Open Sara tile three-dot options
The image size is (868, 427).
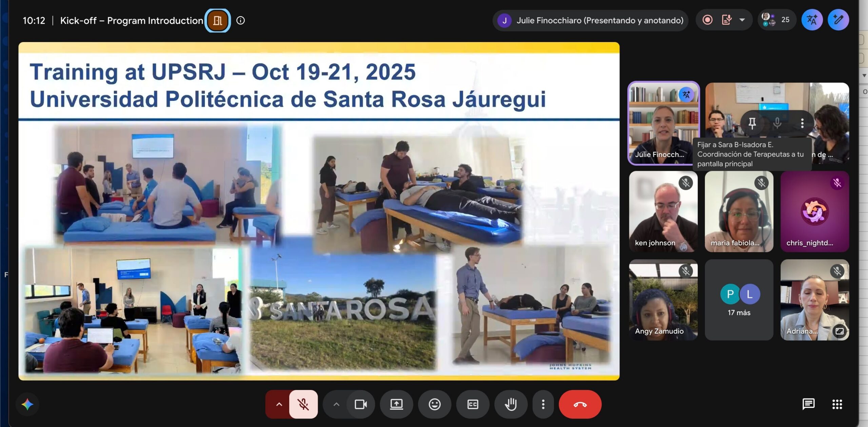[802, 123]
